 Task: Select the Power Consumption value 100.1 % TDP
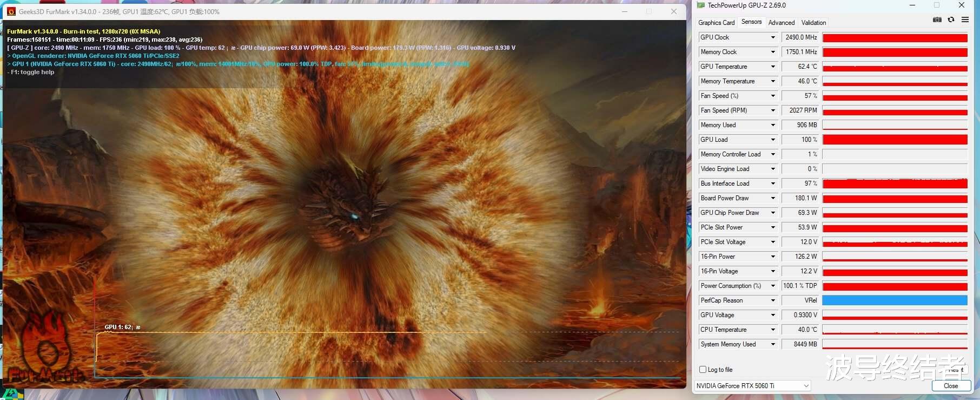click(x=800, y=286)
